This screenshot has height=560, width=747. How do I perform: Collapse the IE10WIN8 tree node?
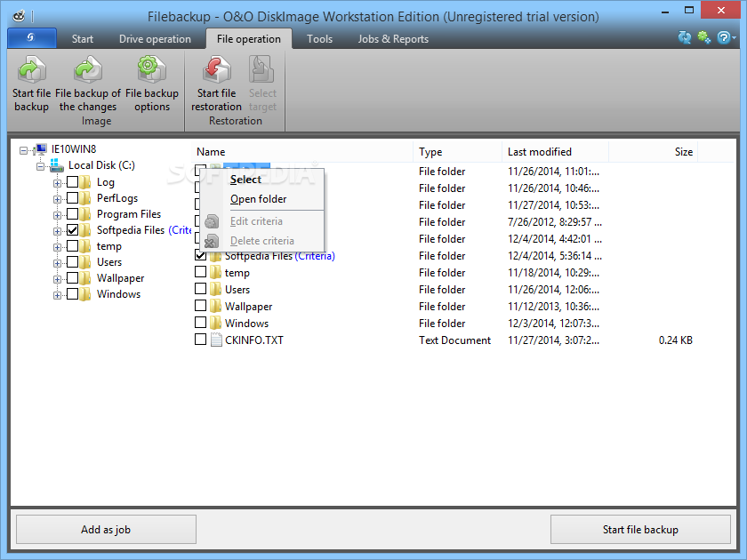point(23,150)
